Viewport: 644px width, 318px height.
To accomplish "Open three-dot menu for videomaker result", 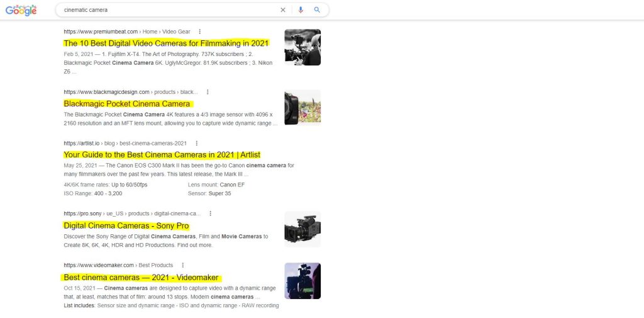I will tap(183, 265).
